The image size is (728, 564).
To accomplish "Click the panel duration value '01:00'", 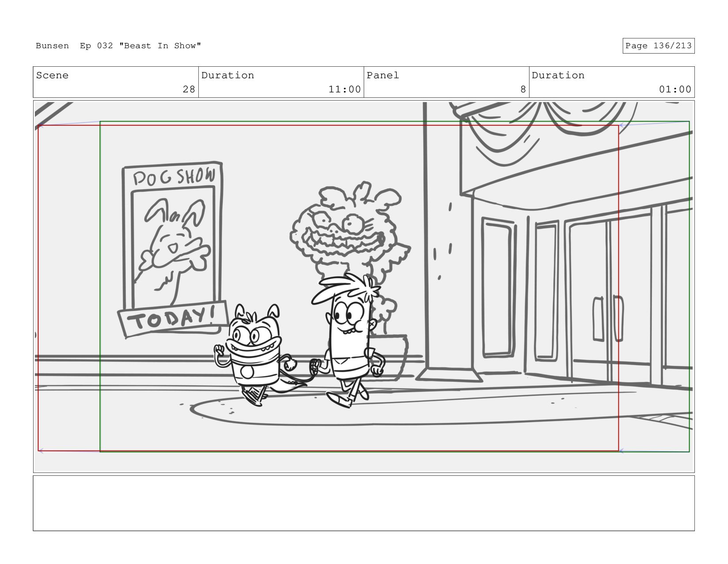I will pos(675,89).
